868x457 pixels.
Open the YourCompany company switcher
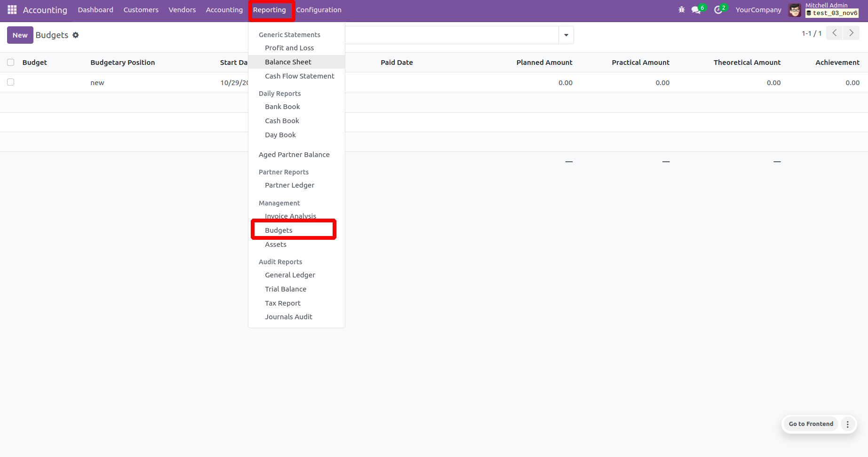tap(758, 10)
